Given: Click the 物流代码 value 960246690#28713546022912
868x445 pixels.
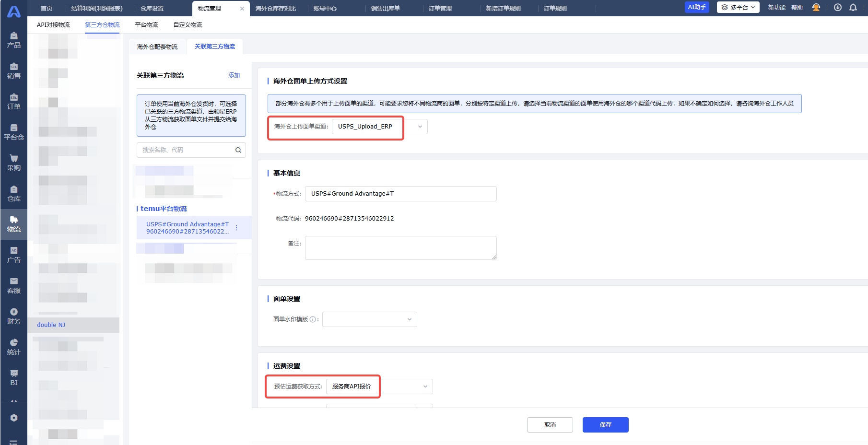Looking at the screenshot, I should tap(350, 219).
